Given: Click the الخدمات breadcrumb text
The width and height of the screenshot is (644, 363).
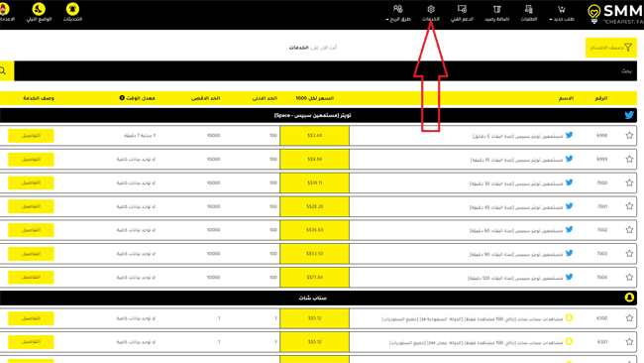Looking at the screenshot, I should click(298, 48).
